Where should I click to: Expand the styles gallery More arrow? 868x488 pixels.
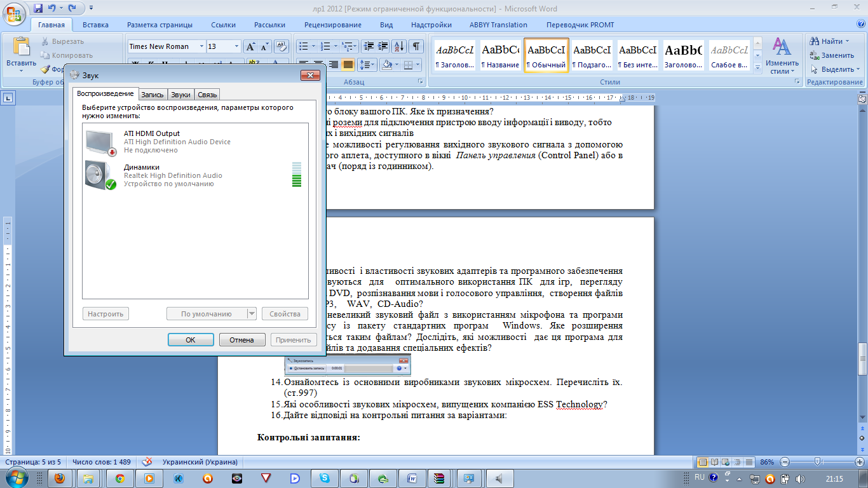(x=757, y=68)
